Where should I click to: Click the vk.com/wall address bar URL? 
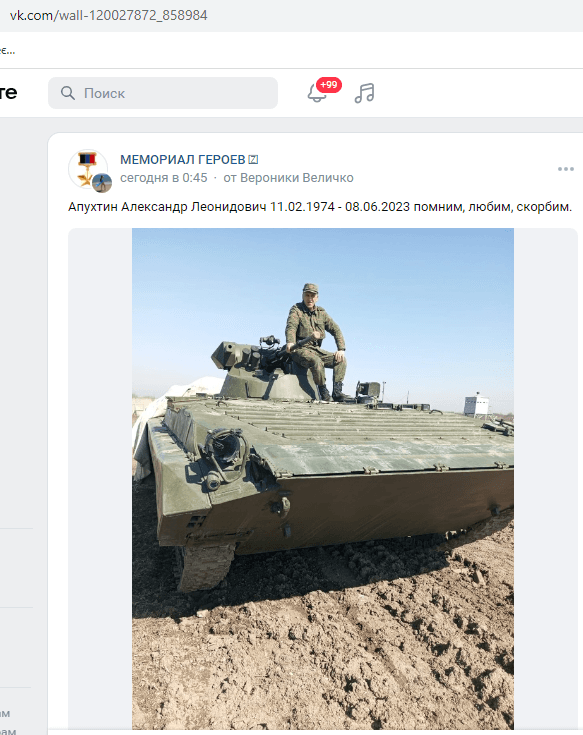click(x=109, y=15)
